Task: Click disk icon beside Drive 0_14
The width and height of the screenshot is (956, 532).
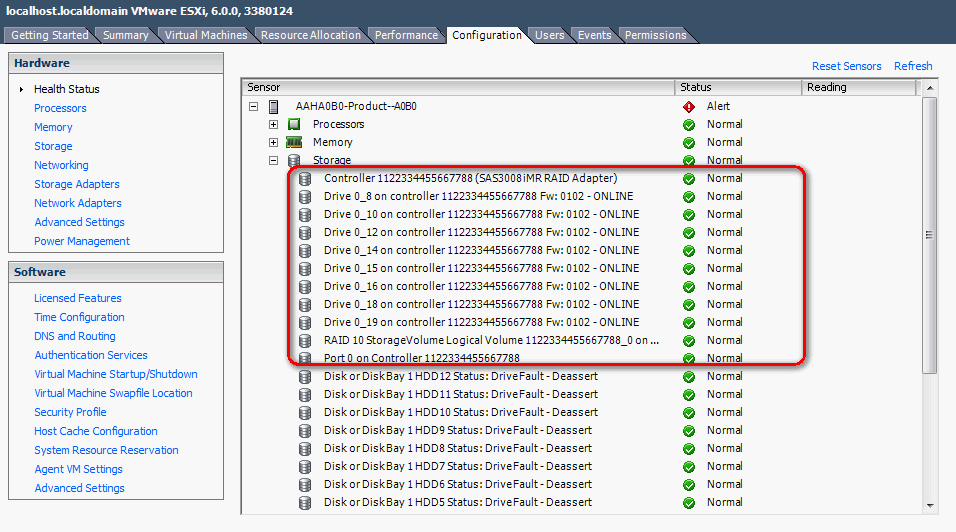Action: click(x=305, y=250)
